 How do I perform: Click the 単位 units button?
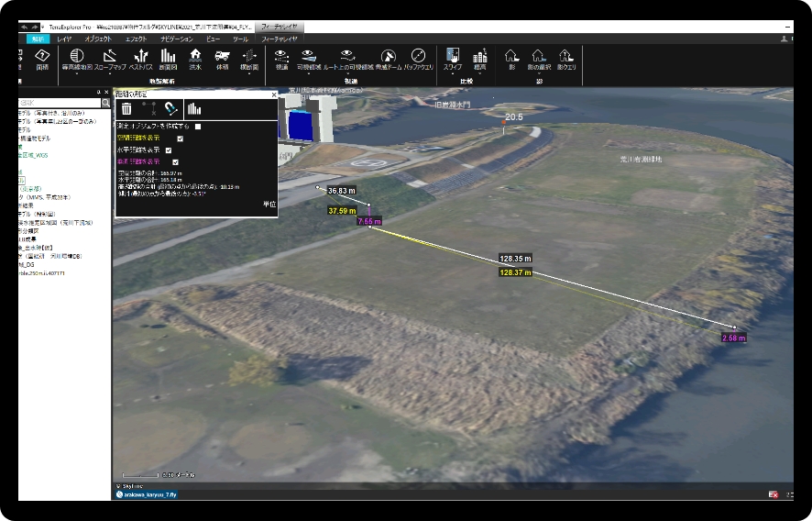269,205
